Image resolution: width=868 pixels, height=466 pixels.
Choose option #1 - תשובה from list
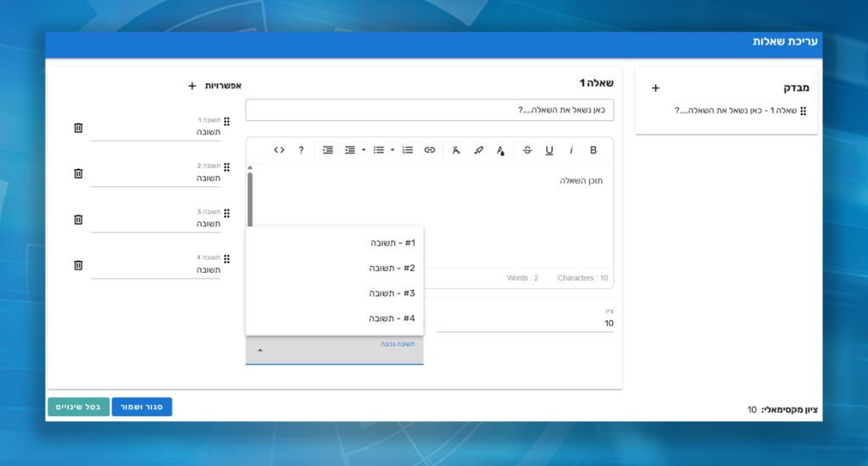coord(392,243)
